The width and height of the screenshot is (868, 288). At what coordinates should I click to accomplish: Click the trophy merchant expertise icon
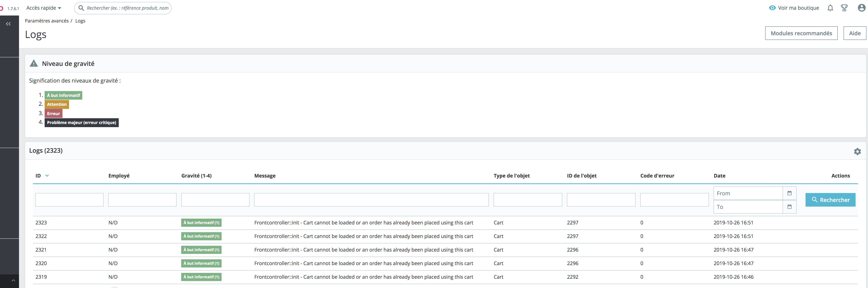coord(844,8)
